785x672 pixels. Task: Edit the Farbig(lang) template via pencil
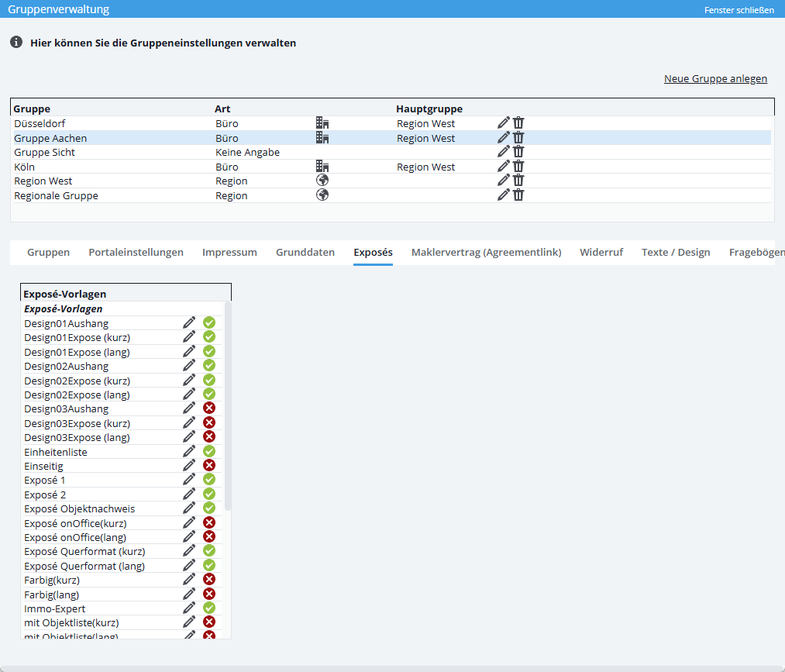click(x=189, y=594)
